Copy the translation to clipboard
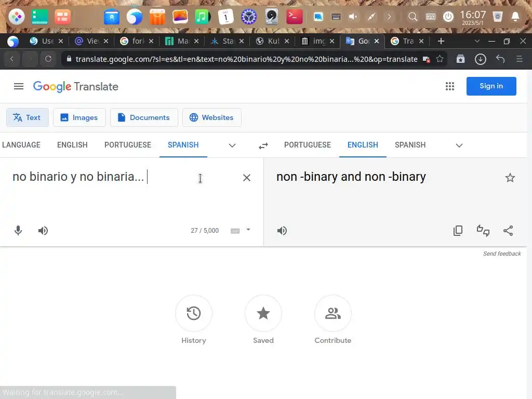Viewport: 532px width, 399px height. click(458, 231)
